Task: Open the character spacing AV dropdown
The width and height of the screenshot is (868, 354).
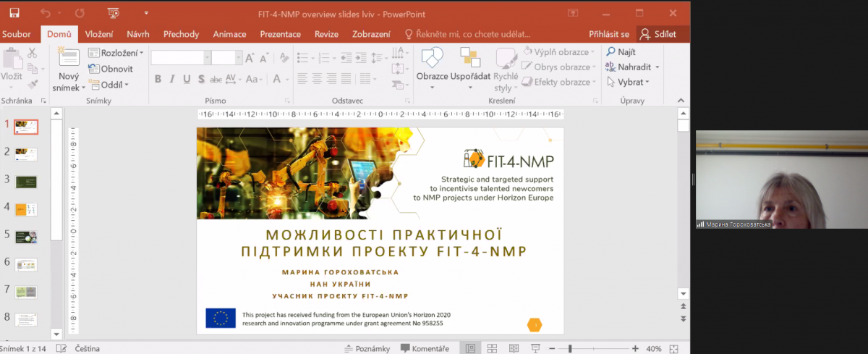Action: (233, 80)
